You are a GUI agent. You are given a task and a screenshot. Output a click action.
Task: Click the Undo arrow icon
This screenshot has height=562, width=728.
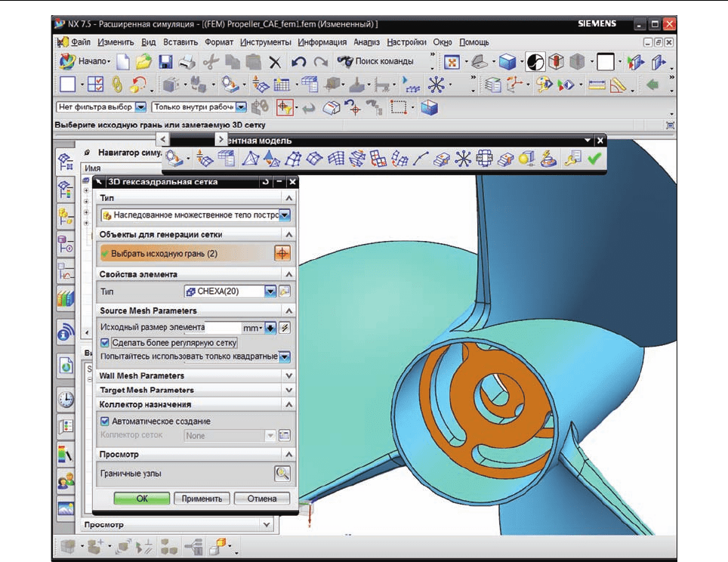[298, 62]
